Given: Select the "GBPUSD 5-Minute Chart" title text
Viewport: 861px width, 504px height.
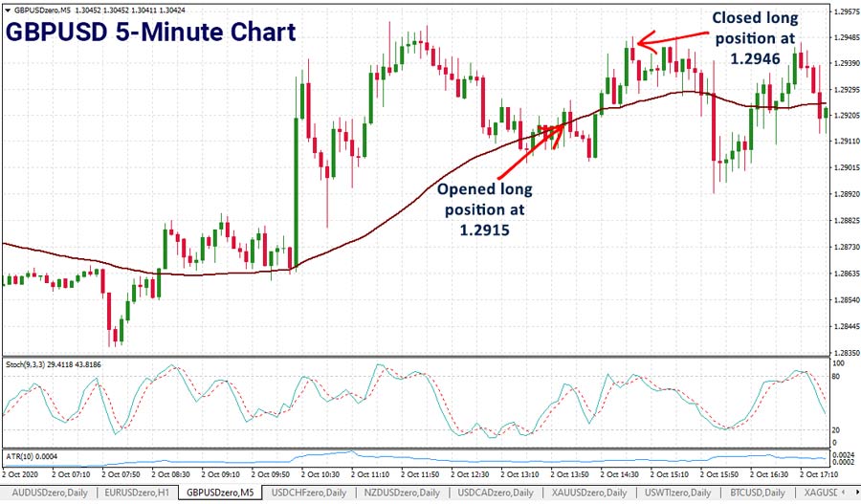Looking at the screenshot, I should coord(151,33).
